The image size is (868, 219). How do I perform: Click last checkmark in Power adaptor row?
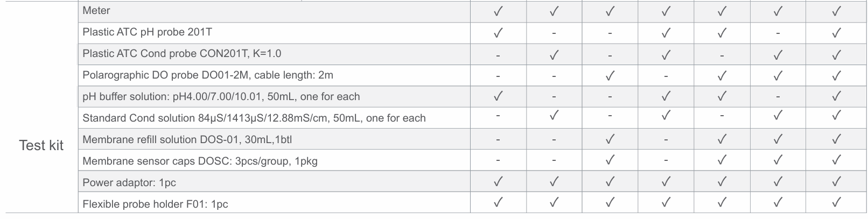click(836, 182)
